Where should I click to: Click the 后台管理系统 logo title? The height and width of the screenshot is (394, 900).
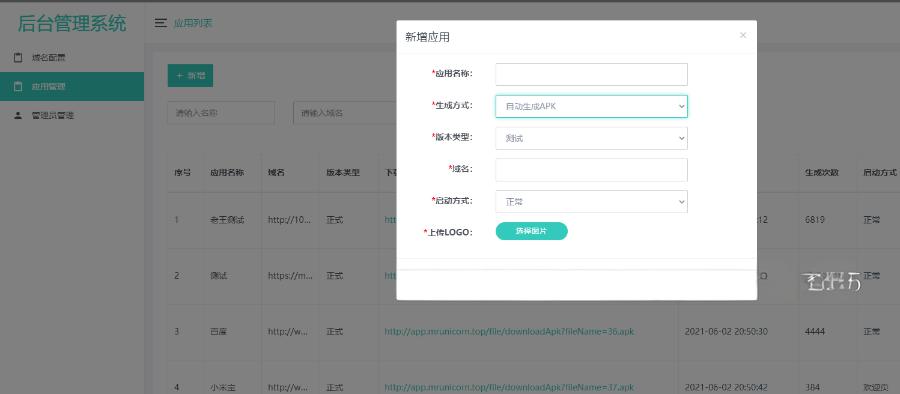(x=72, y=24)
